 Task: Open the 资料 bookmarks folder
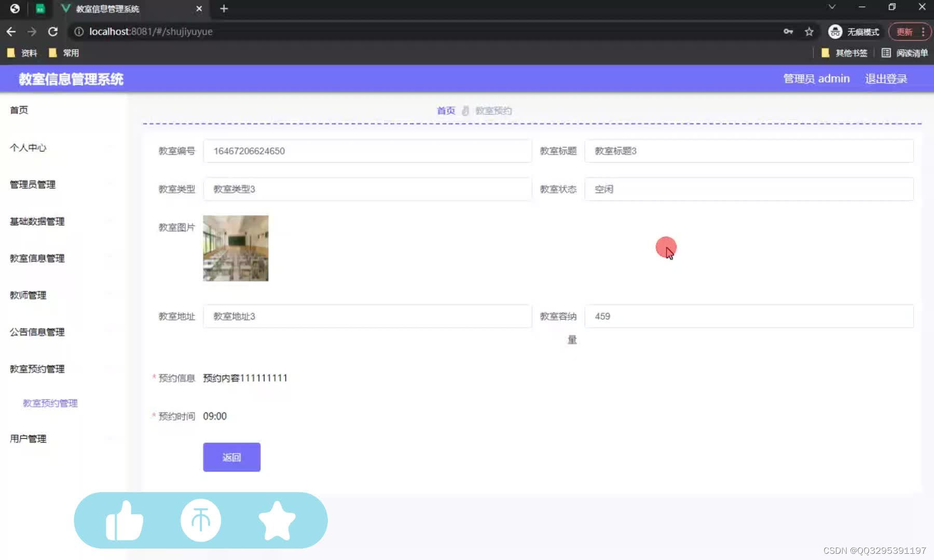pyautogui.click(x=23, y=52)
